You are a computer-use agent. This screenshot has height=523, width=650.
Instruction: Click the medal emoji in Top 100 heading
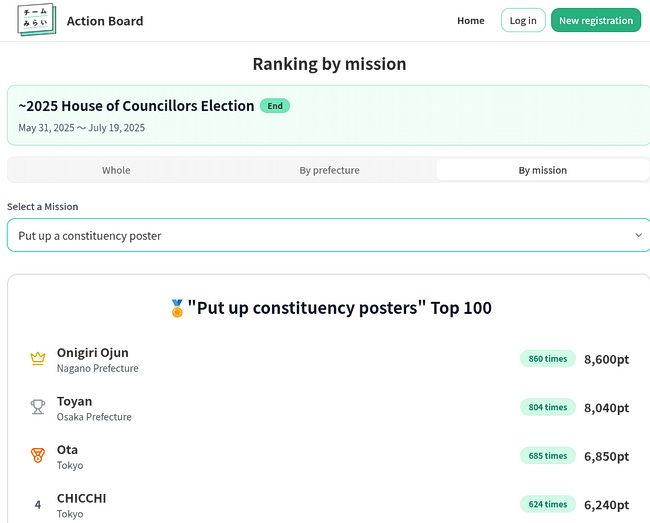click(x=177, y=308)
